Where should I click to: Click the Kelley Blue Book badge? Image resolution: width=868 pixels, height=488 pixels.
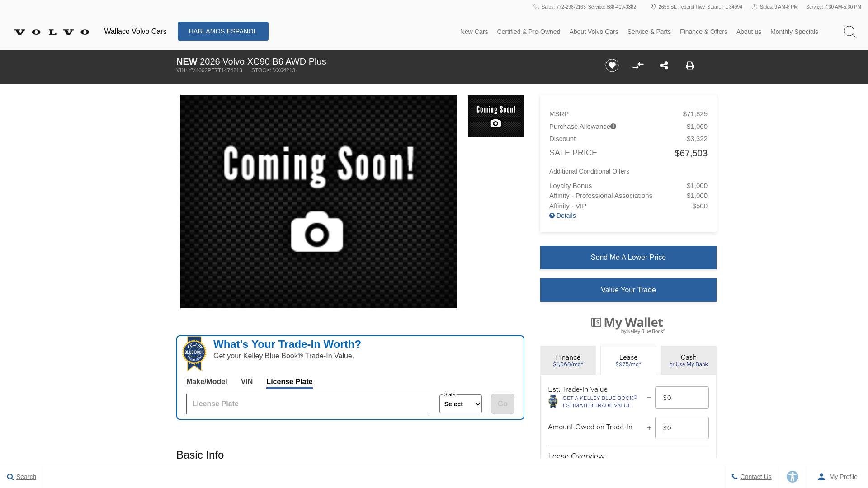[194, 353]
